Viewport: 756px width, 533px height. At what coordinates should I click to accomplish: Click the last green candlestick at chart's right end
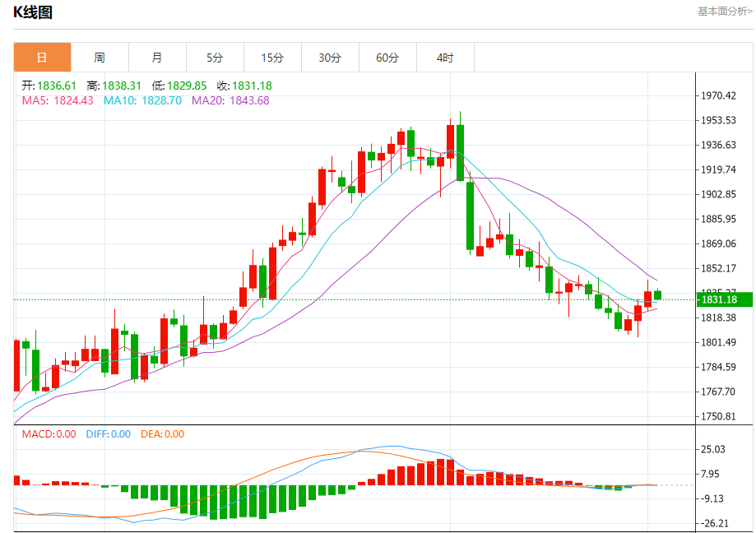(x=657, y=295)
